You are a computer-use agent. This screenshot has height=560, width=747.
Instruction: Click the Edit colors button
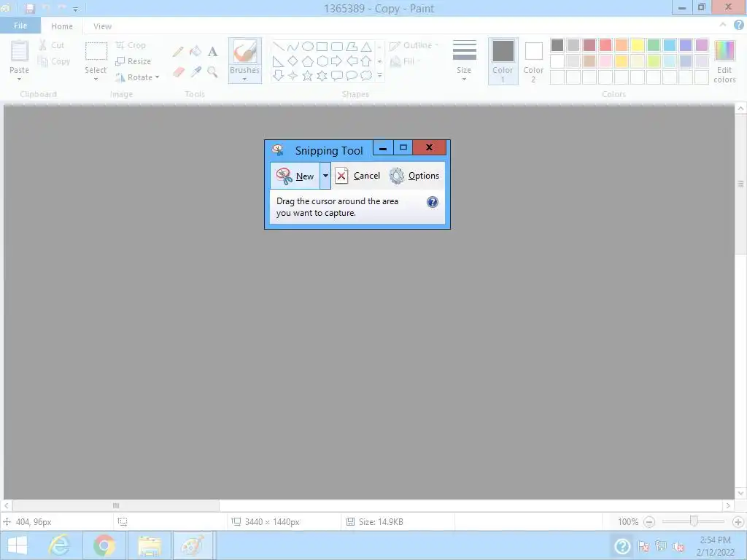click(724, 62)
